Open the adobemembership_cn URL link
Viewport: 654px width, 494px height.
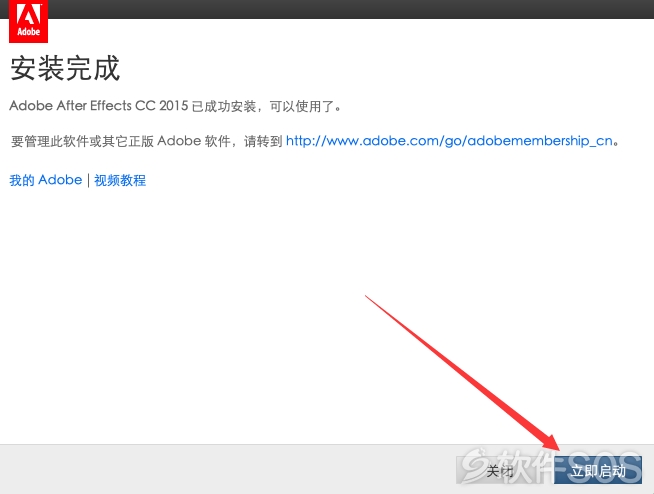[449, 141]
